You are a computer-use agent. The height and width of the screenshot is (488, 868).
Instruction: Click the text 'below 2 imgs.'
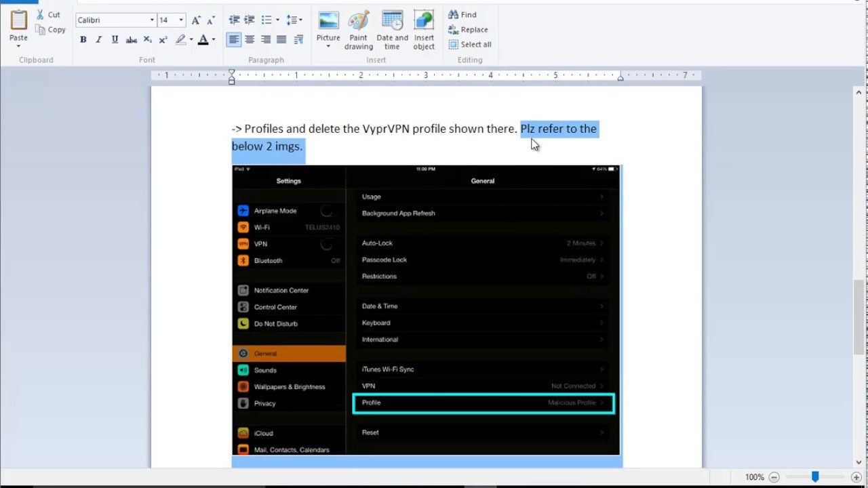(267, 146)
